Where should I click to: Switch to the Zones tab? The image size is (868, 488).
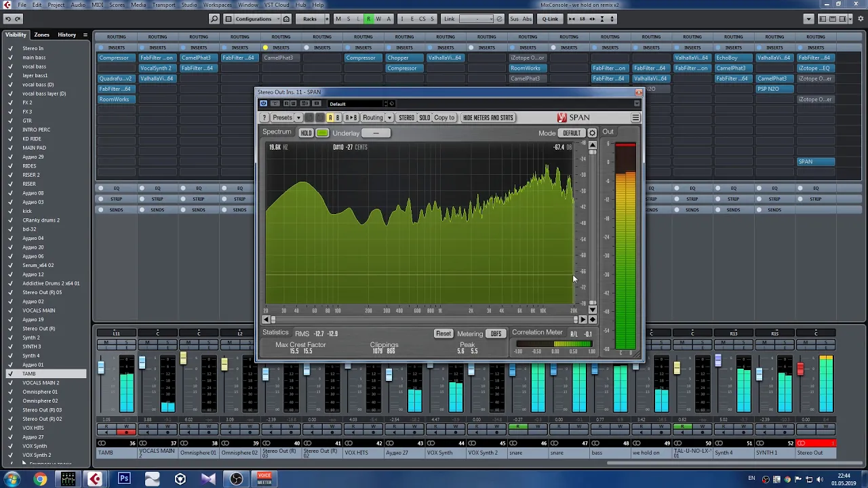[42, 35]
